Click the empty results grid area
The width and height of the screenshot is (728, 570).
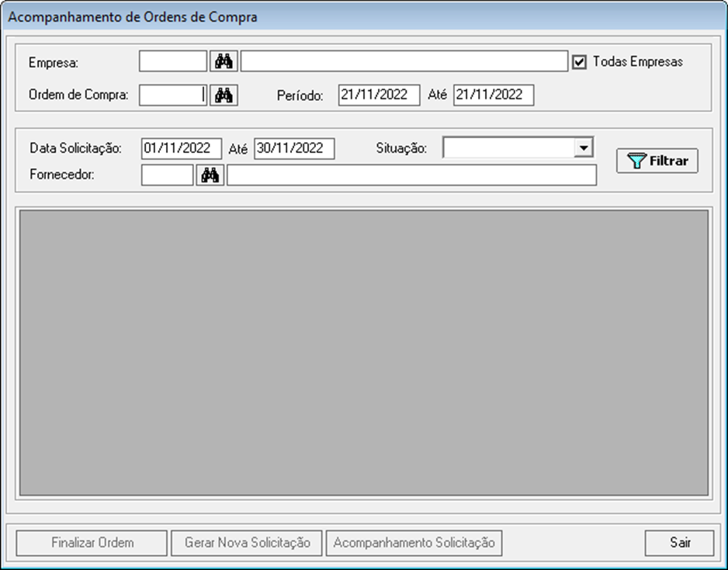coord(364,353)
